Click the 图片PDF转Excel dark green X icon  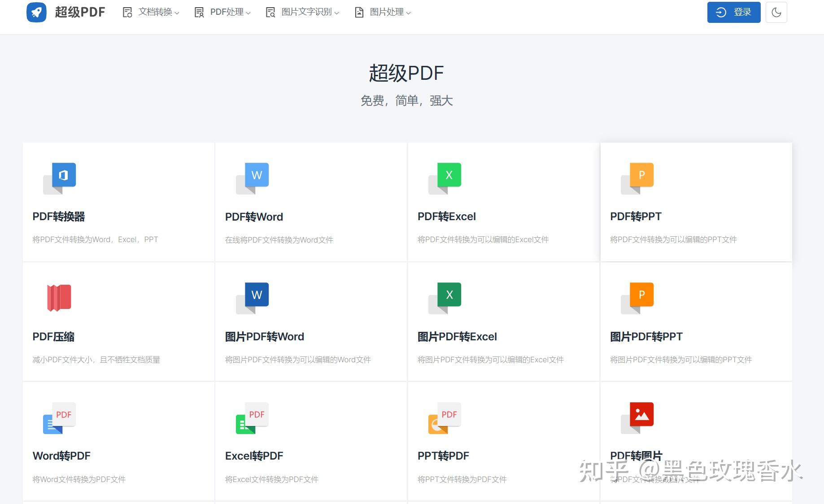[x=445, y=298]
